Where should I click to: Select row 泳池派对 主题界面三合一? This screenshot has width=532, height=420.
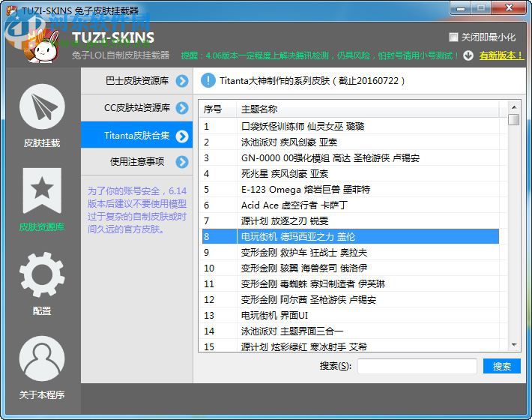349,331
